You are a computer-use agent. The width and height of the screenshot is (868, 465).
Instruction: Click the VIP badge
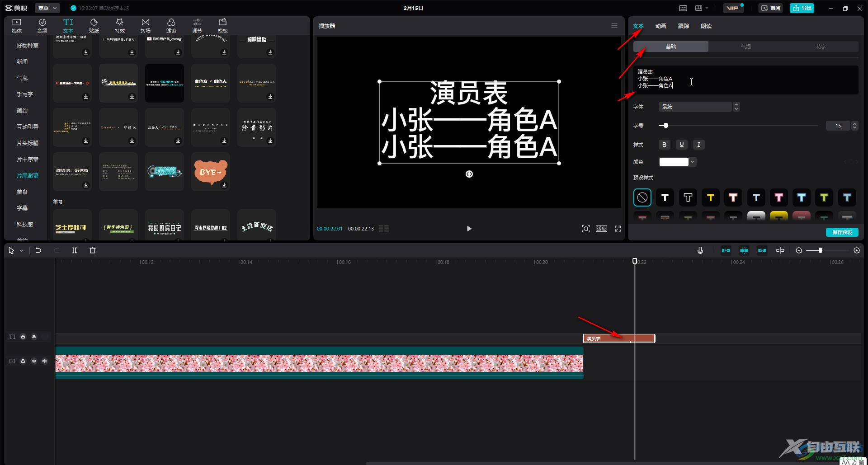(x=733, y=8)
